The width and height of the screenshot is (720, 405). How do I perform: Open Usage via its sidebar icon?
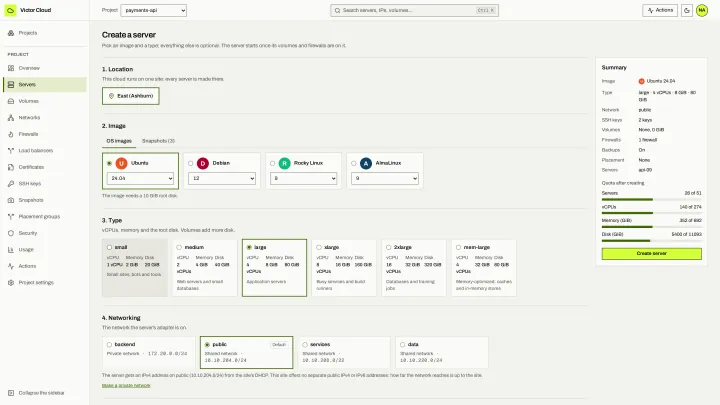(x=11, y=250)
